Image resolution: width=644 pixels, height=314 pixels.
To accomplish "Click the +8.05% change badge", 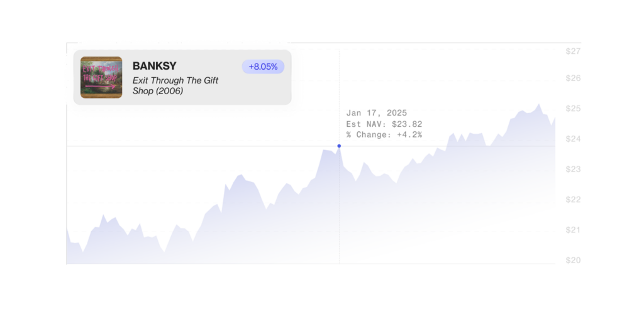I will [263, 67].
